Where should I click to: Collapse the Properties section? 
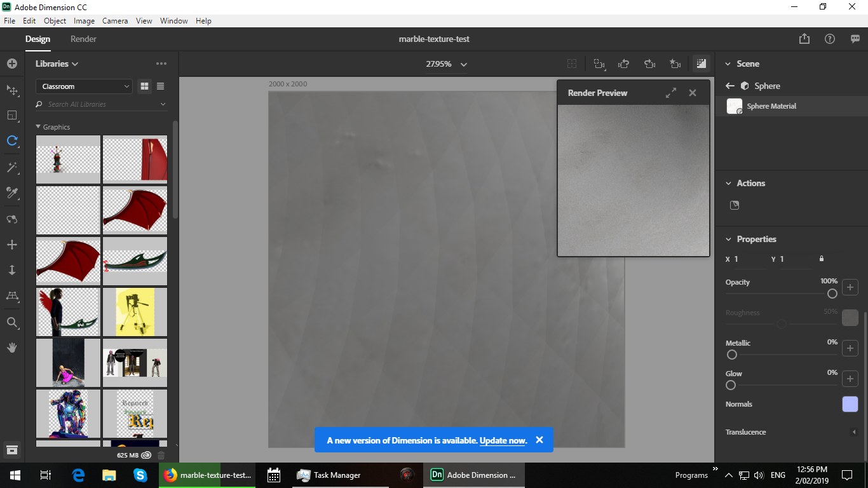[728, 239]
